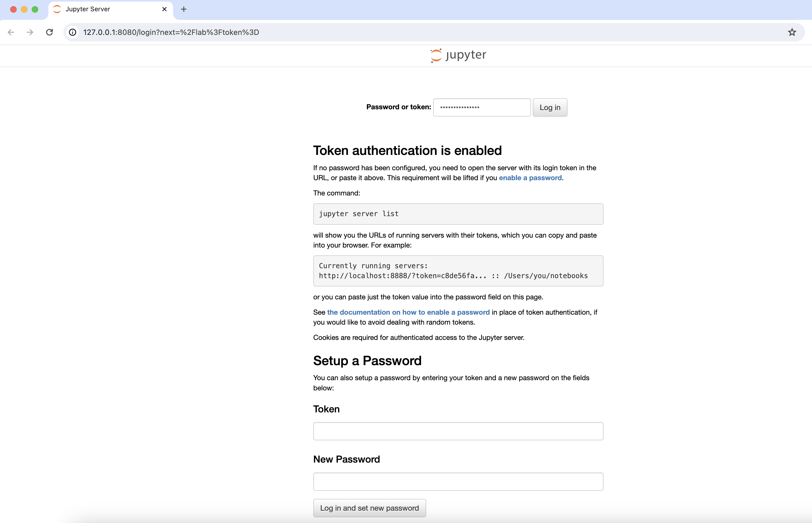Image resolution: width=812 pixels, height=523 pixels.
Task: Open a new tab with plus icon
Action: coord(184,9)
